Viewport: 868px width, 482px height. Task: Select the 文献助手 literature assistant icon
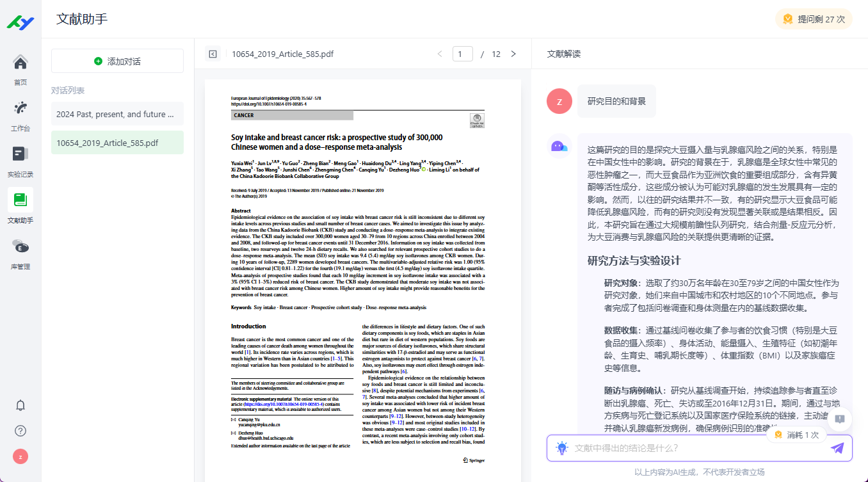click(x=20, y=200)
